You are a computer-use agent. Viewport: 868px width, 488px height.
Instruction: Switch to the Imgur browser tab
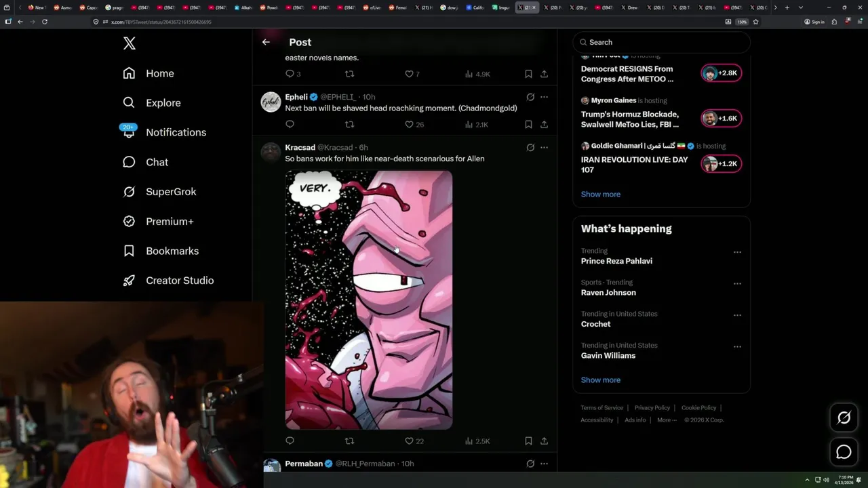pos(500,7)
